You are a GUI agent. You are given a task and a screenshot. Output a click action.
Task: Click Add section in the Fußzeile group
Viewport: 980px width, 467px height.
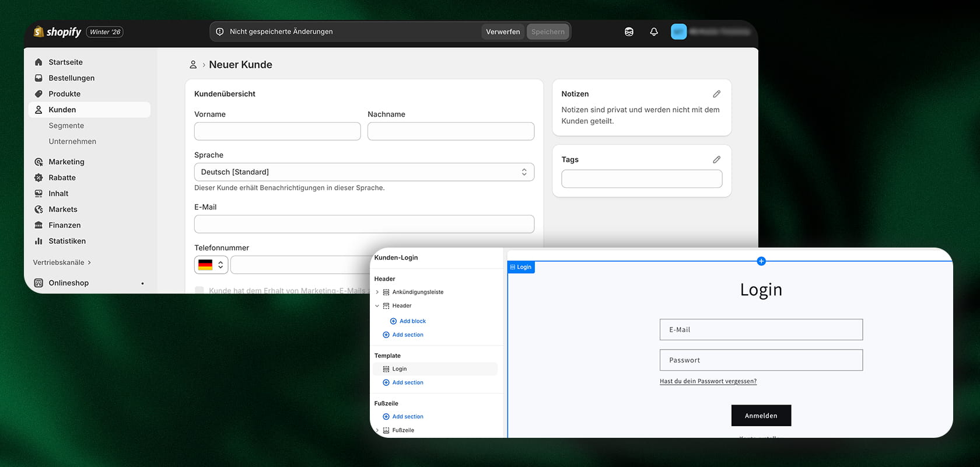point(403,417)
